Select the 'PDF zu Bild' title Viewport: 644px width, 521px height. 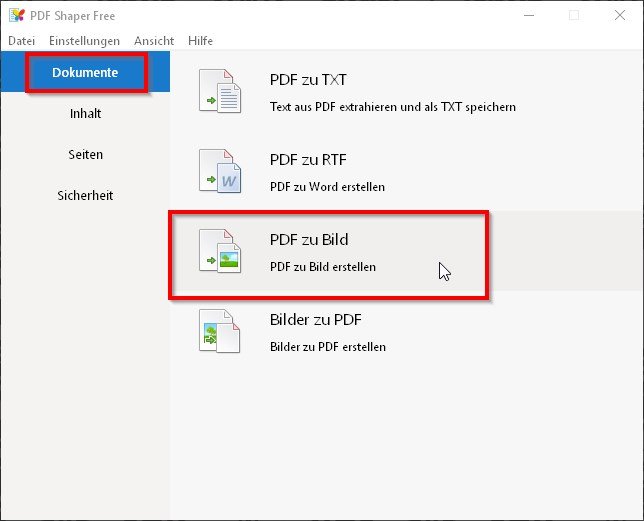click(x=309, y=240)
